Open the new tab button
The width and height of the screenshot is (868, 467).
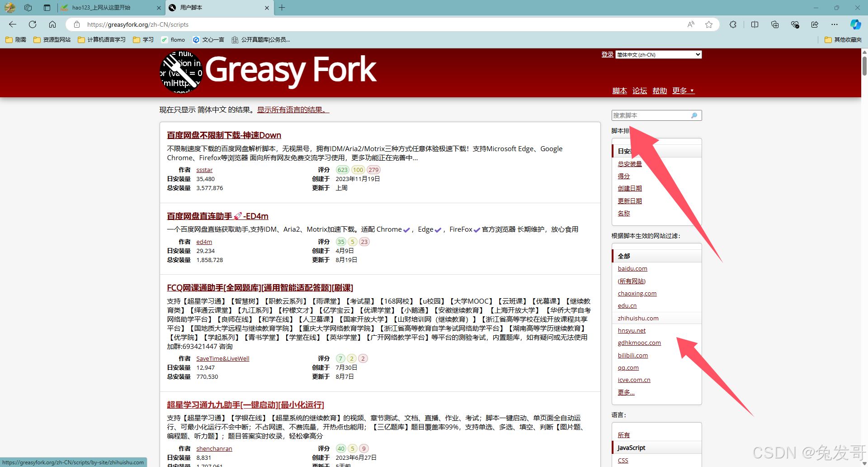282,8
